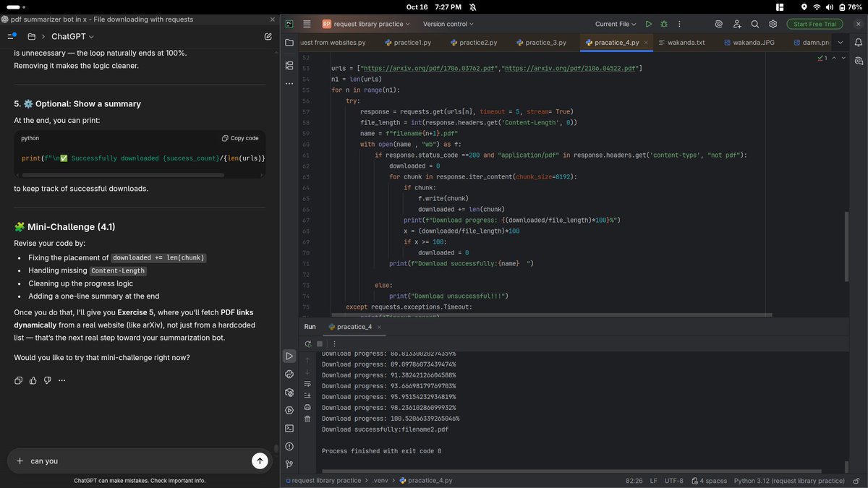The image size is (868, 488).
Task: Open more run actions next to debug
Action: 679,24
